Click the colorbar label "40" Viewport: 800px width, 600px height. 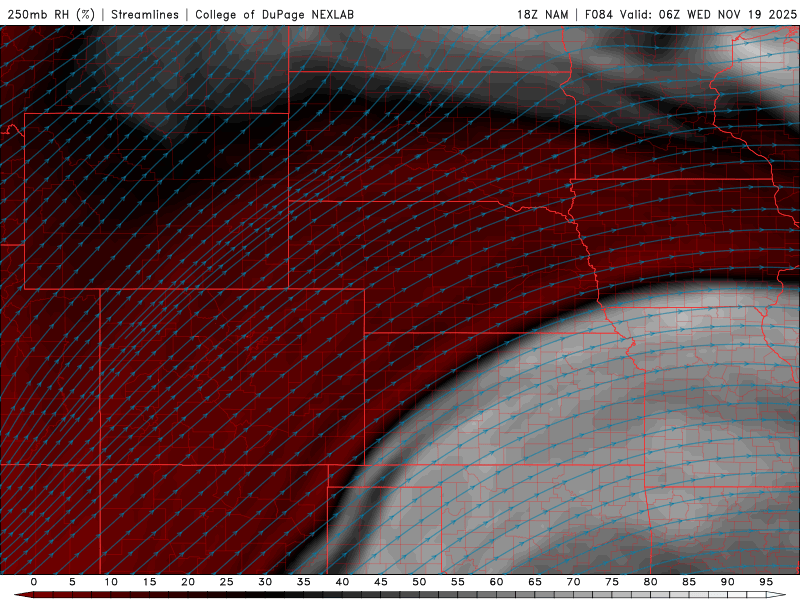tap(342, 582)
